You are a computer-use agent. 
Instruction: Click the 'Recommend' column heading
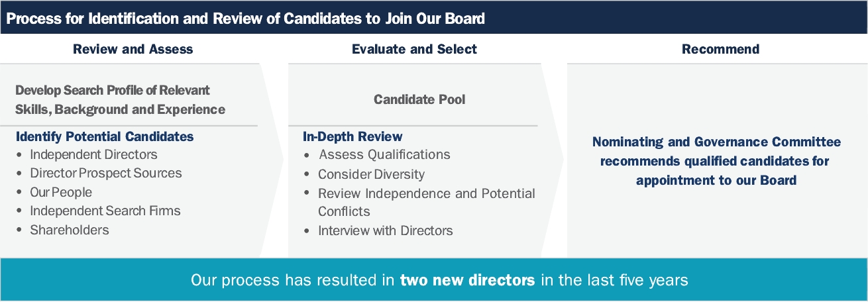[x=720, y=49]
